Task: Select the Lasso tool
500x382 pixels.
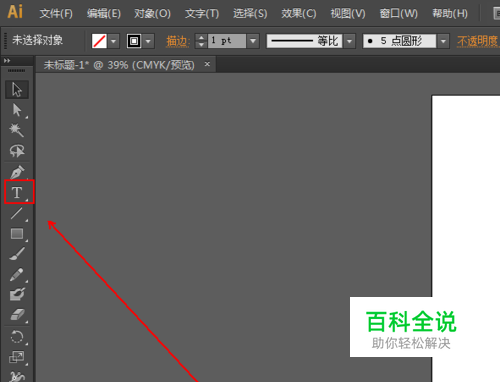Action: tap(17, 151)
